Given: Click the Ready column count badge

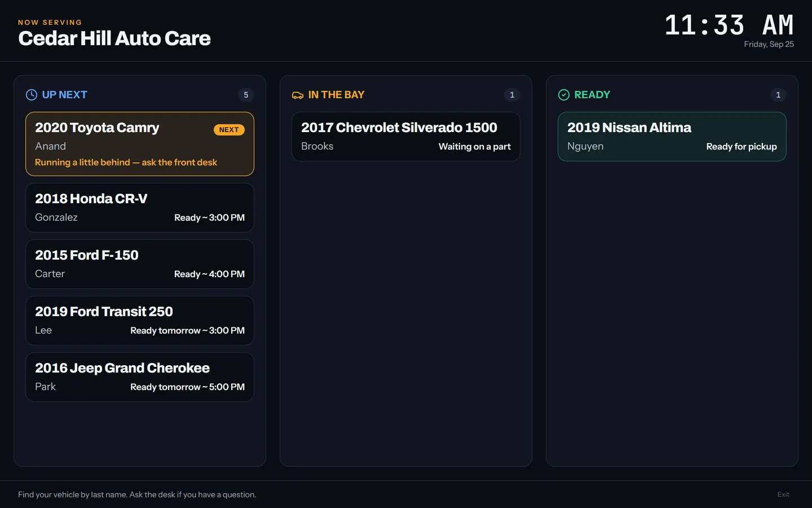Looking at the screenshot, I should 778,95.
